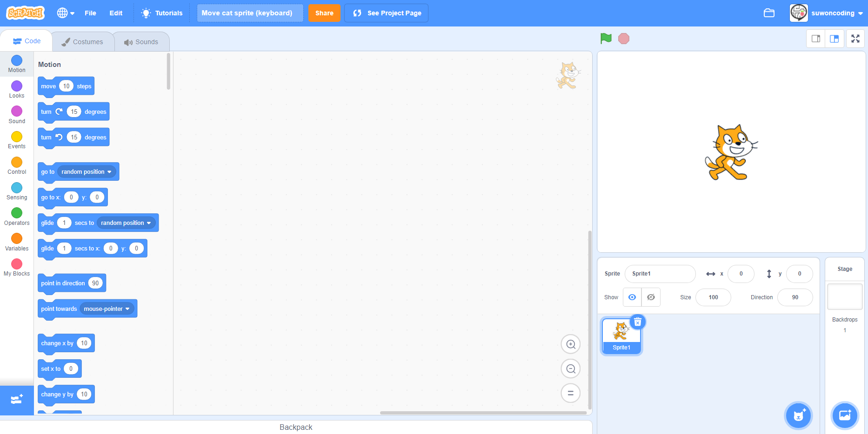Open My Stuff folder icon

point(769,13)
